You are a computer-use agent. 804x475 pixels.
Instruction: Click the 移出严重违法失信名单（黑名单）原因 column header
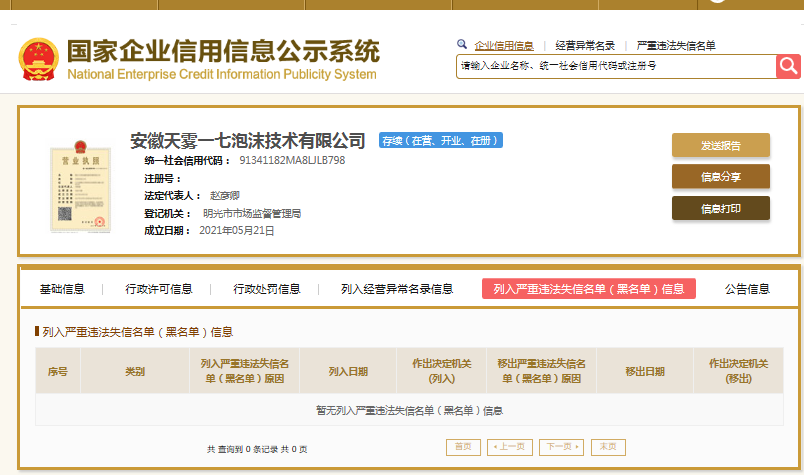(x=541, y=371)
